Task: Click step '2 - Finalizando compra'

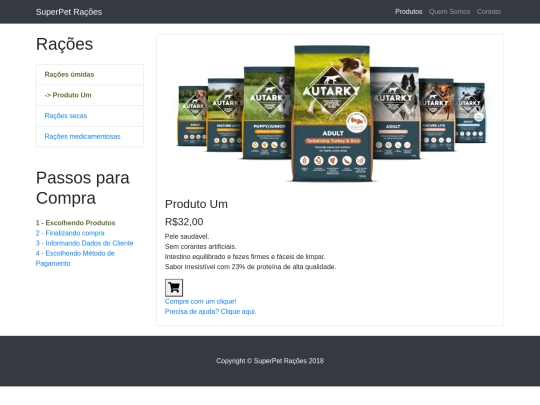Action: (x=70, y=233)
